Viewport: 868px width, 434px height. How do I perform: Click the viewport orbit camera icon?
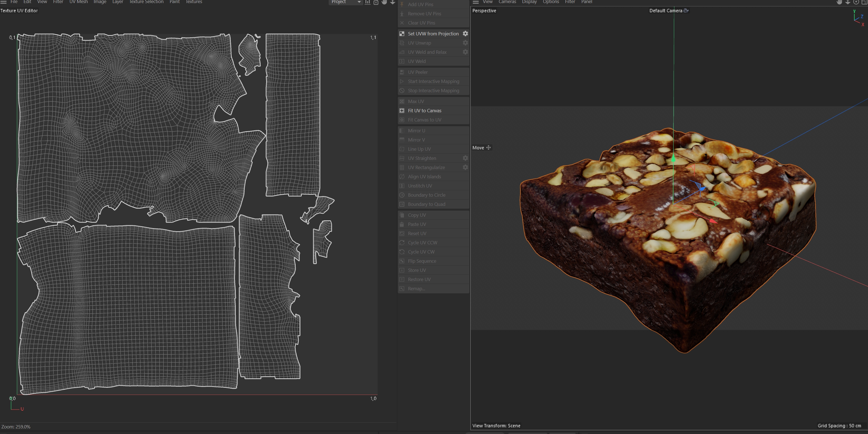[x=856, y=2]
